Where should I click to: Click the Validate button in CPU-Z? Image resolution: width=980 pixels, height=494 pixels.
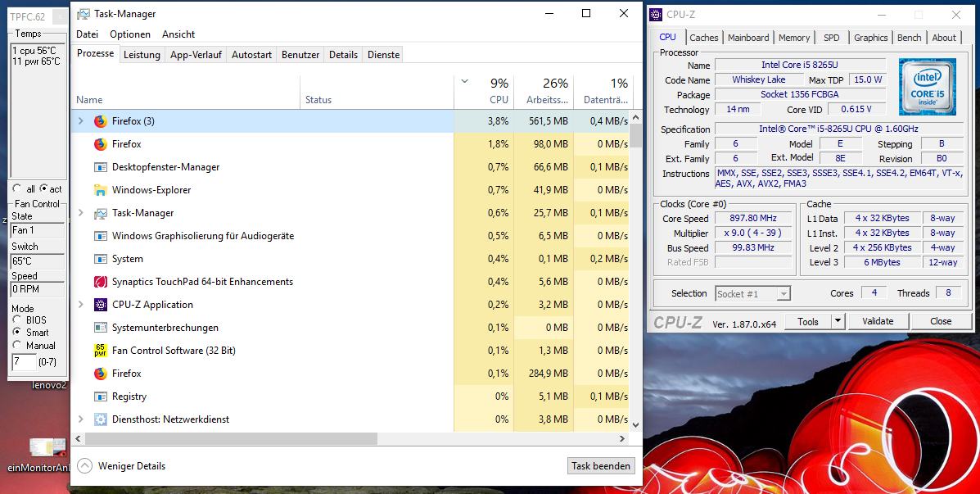[878, 321]
